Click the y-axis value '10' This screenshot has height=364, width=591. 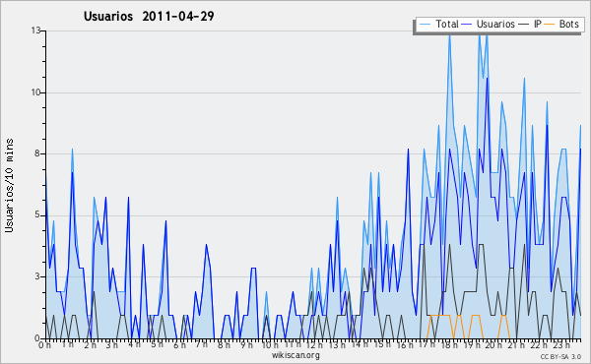[x=35, y=92]
